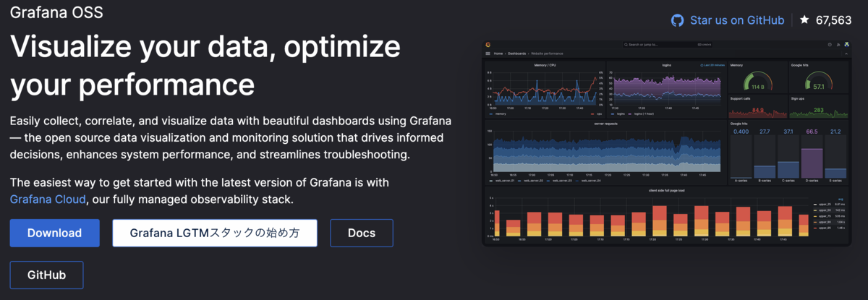The height and width of the screenshot is (300, 868).
Task: Open Grafana LGTMスタックの始め方 button
Action: coord(215,233)
